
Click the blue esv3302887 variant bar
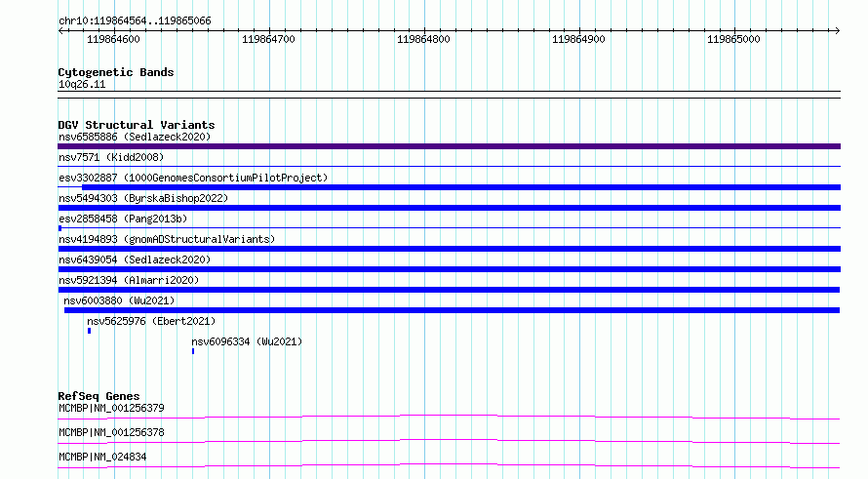[x=461, y=187]
